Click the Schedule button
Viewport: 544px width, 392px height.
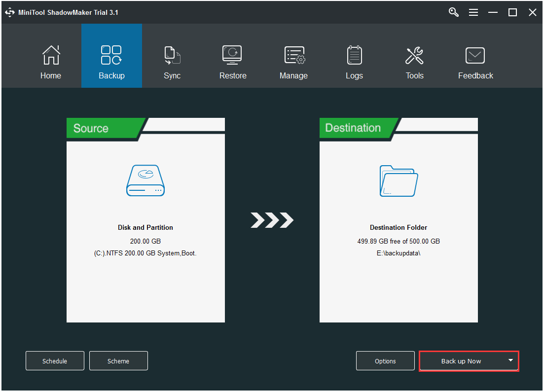55,361
